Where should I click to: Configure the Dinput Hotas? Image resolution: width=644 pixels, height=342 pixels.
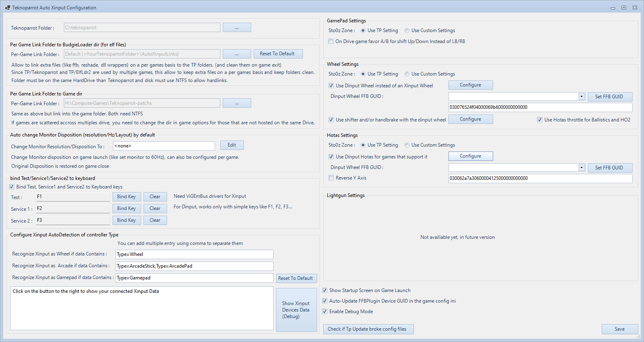(471, 156)
